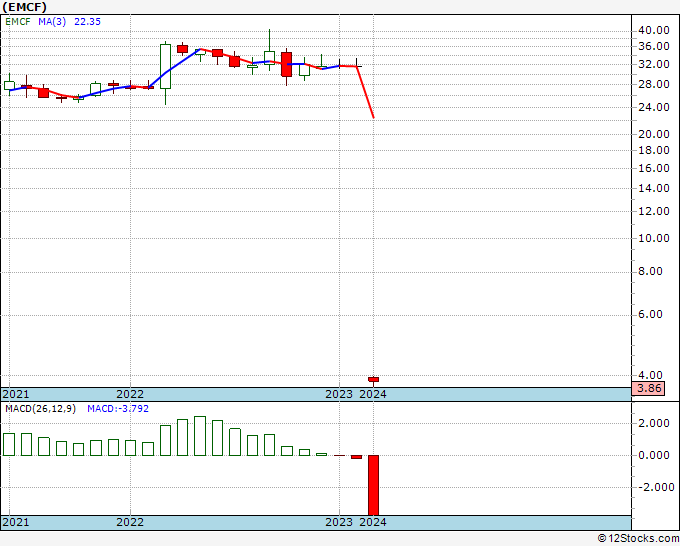This screenshot has width=680, height=546.
Task: Click the 10.00 price axis label
Action: click(654, 238)
